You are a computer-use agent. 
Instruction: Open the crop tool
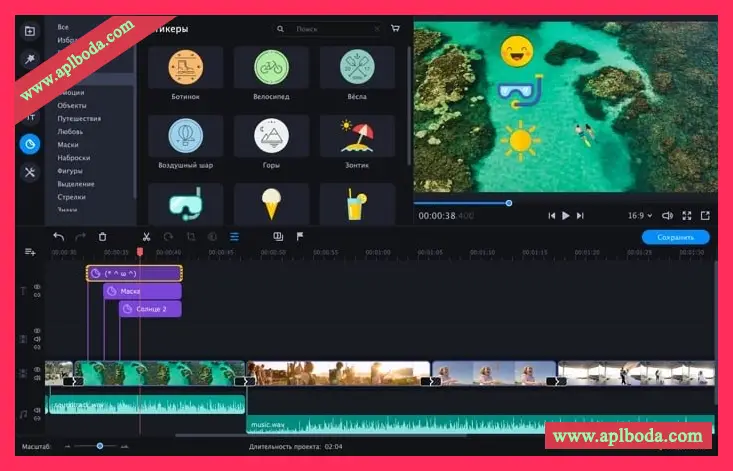(191, 237)
